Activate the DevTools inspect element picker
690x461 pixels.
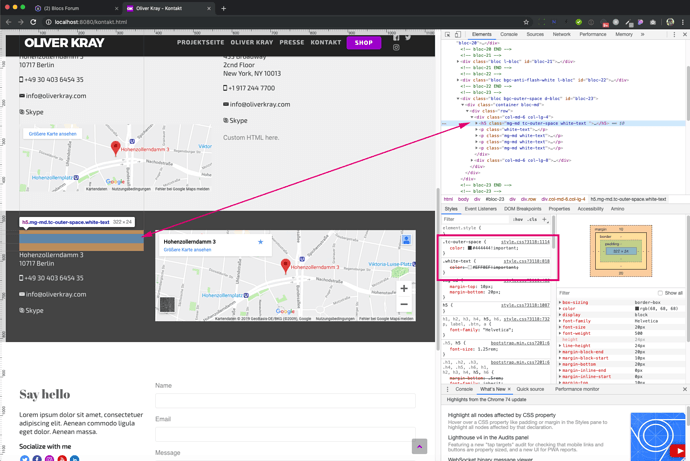click(448, 34)
